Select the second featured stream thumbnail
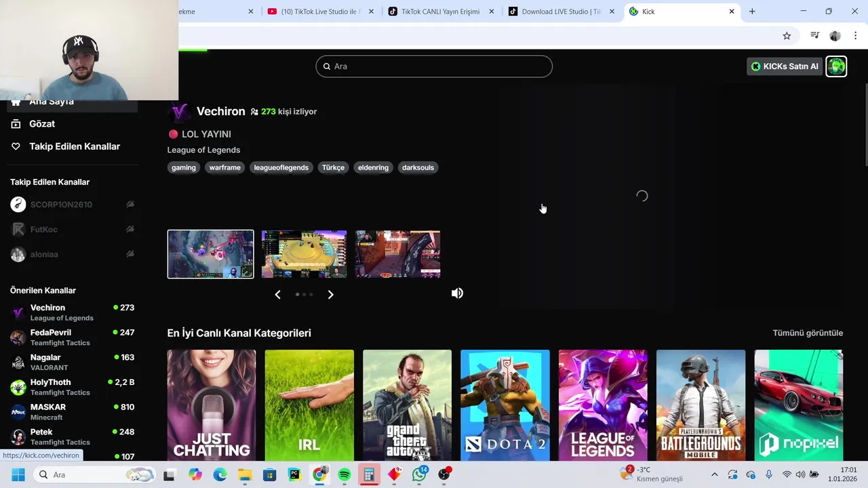The height and width of the screenshot is (488, 868). 304,254
